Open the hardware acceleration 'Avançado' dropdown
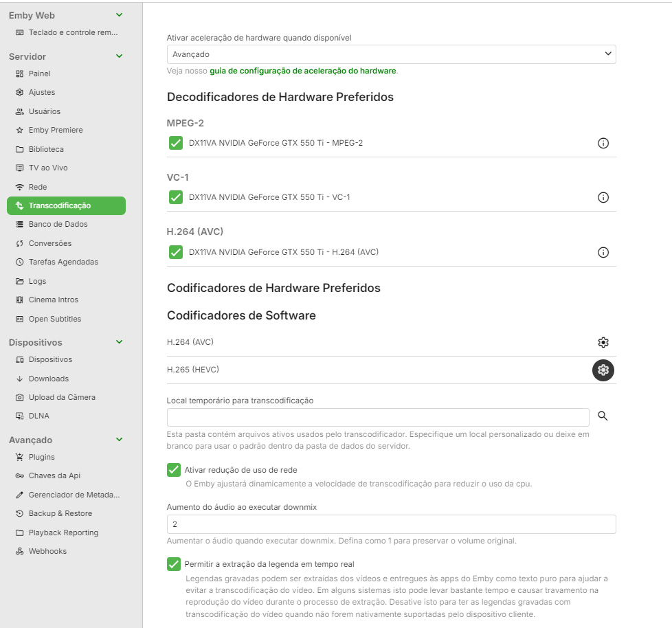The height and width of the screenshot is (628, 672). 391,54
